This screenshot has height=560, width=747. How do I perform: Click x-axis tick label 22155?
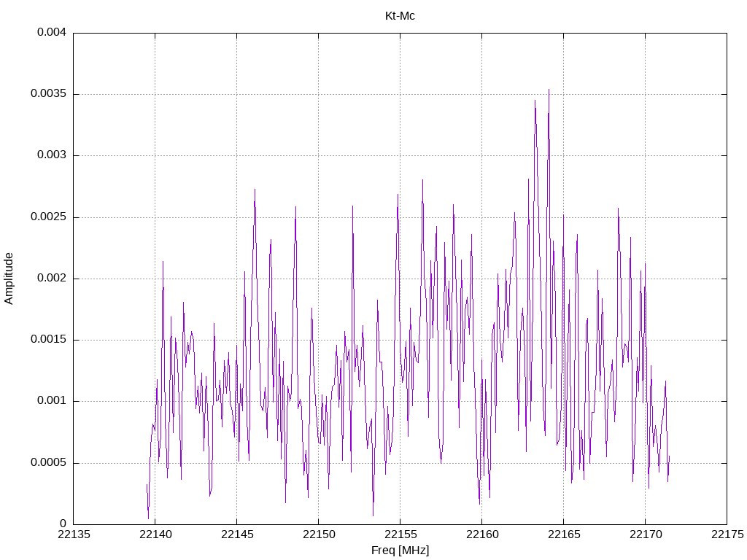400,534
